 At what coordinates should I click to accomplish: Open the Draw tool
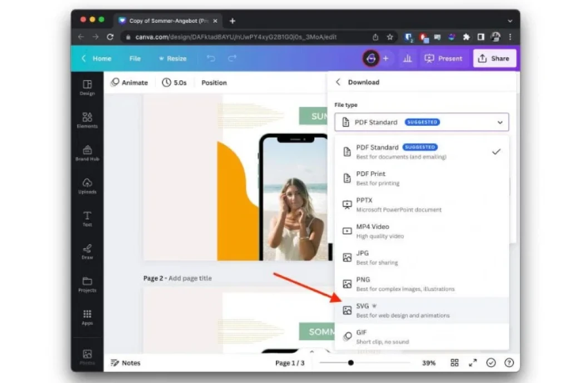(x=87, y=252)
